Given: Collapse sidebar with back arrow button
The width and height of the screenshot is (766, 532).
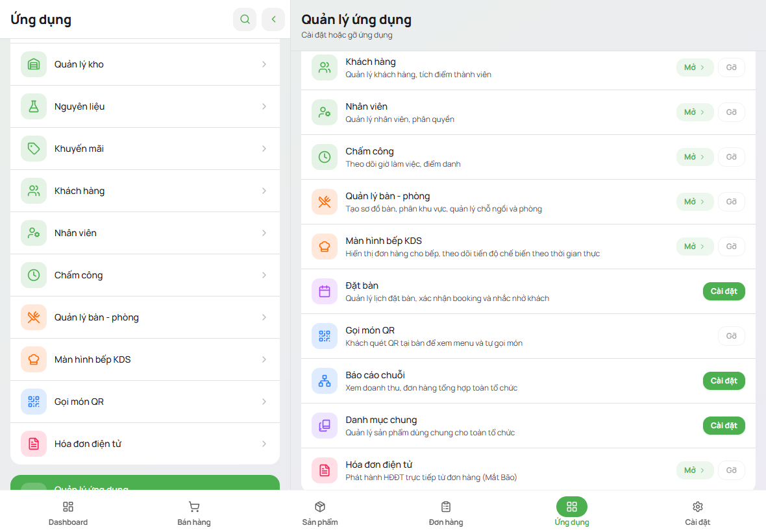Looking at the screenshot, I should pyautogui.click(x=273, y=19).
